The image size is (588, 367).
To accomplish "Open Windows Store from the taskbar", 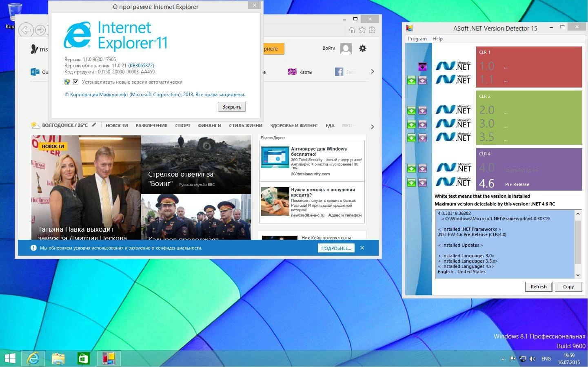I will tap(83, 358).
